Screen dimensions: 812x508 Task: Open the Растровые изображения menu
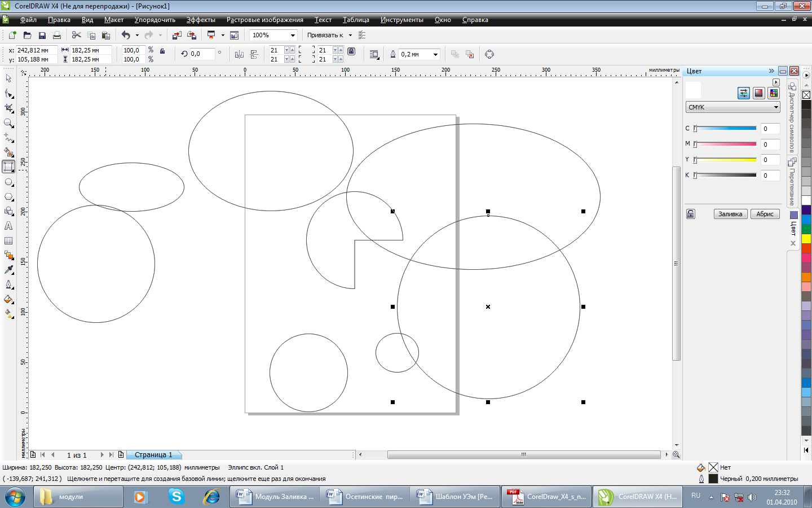click(265, 20)
